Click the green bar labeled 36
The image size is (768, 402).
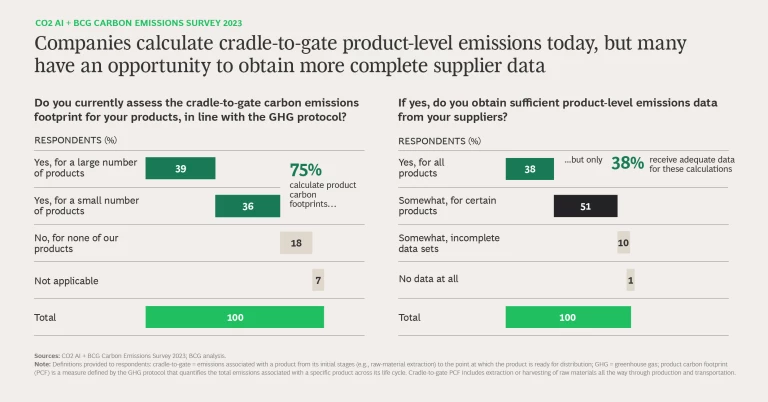coord(249,206)
